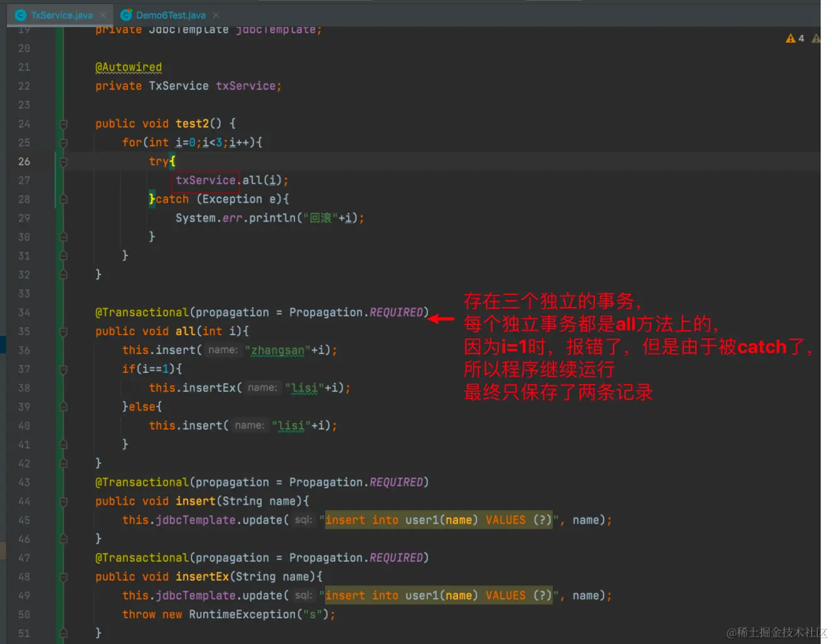Click the insert method declaration on line 44
The height and width of the screenshot is (644, 832).
(x=196, y=501)
